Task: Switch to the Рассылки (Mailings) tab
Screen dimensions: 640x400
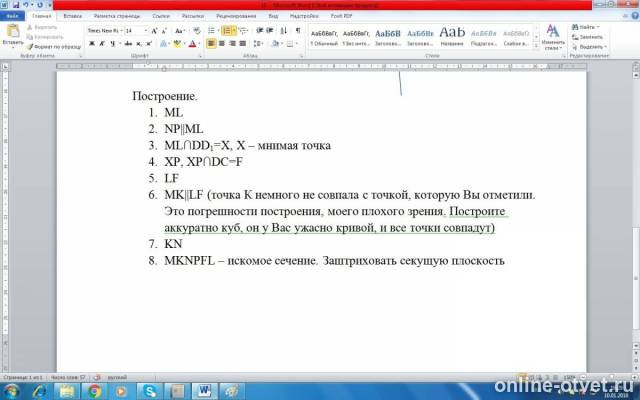Action: point(193,16)
